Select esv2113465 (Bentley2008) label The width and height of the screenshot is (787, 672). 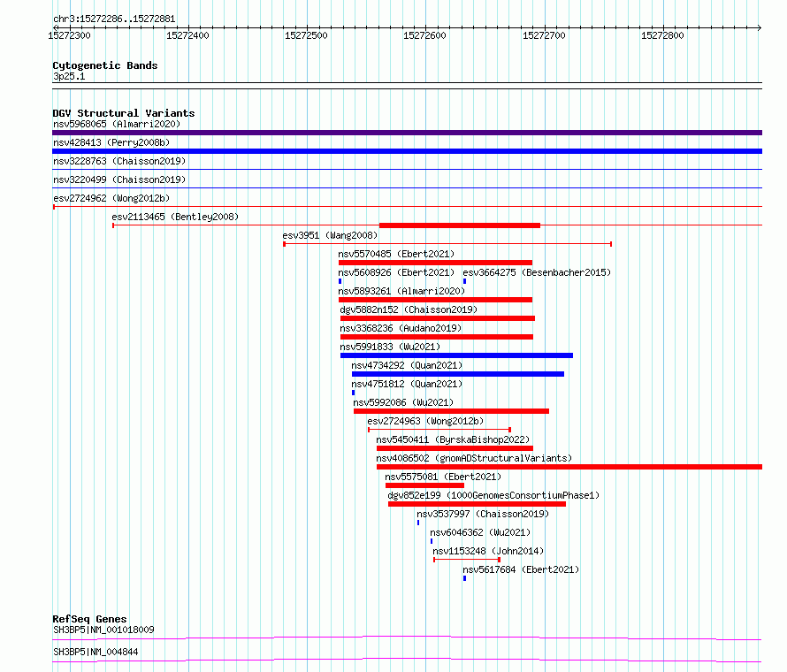(x=175, y=217)
